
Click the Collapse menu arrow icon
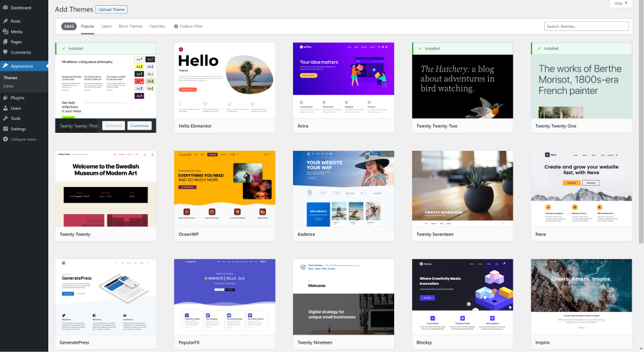(x=5, y=139)
